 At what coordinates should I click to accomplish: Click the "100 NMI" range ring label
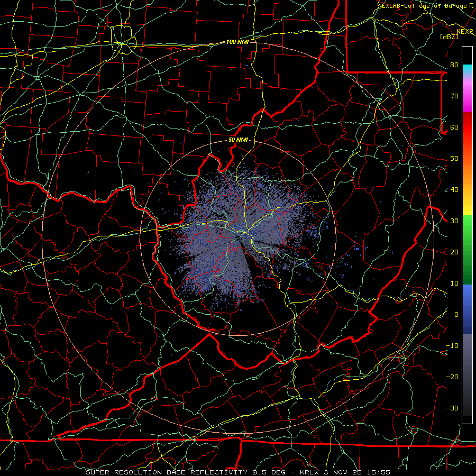click(237, 42)
